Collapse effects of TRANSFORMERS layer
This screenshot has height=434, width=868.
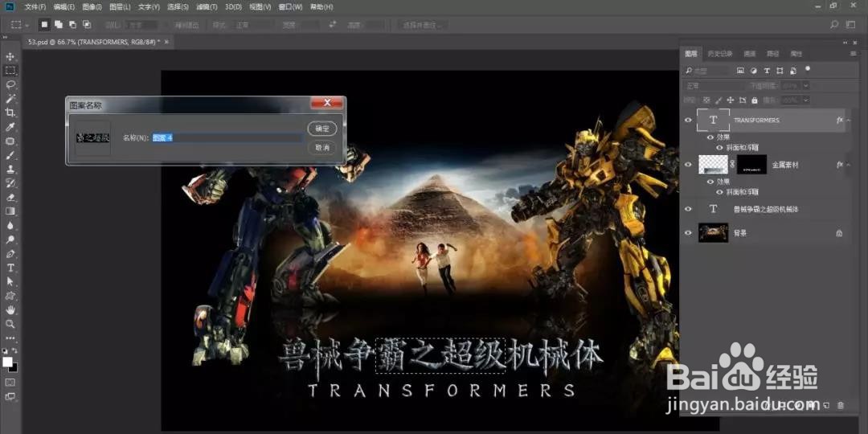pyautogui.click(x=849, y=120)
